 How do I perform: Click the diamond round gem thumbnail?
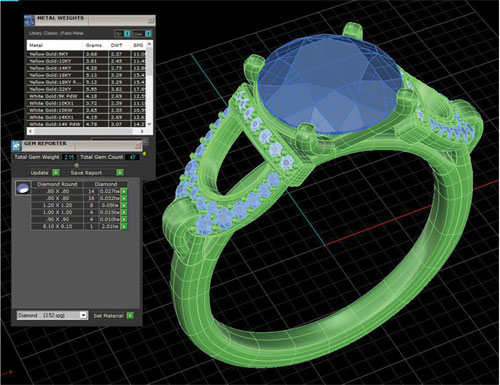[23, 188]
